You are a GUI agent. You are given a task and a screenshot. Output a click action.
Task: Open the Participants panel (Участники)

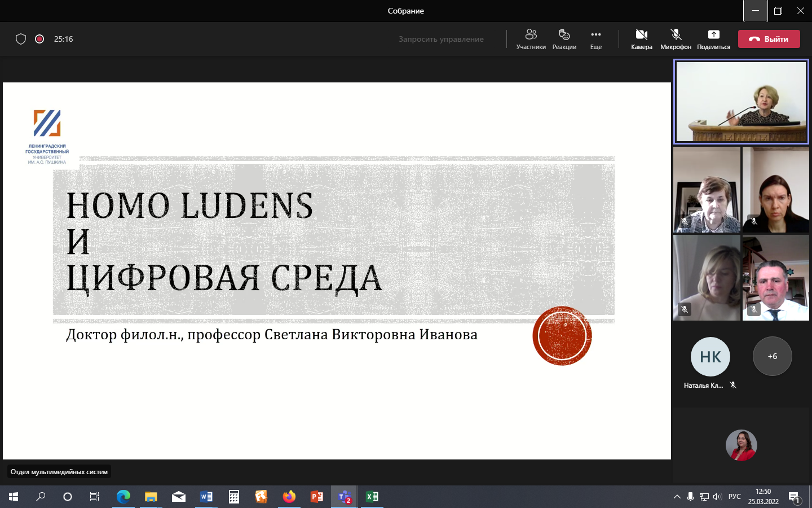click(531, 39)
